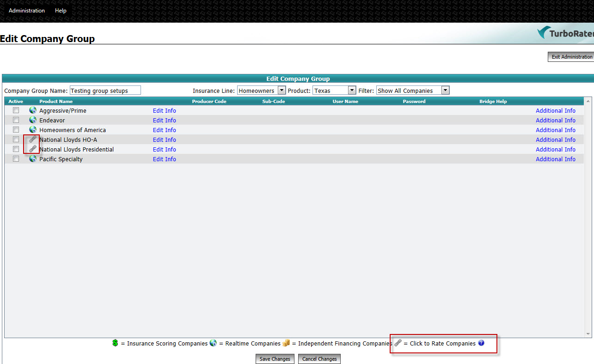Click the Save Changes button
The width and height of the screenshot is (594, 364).
click(275, 359)
